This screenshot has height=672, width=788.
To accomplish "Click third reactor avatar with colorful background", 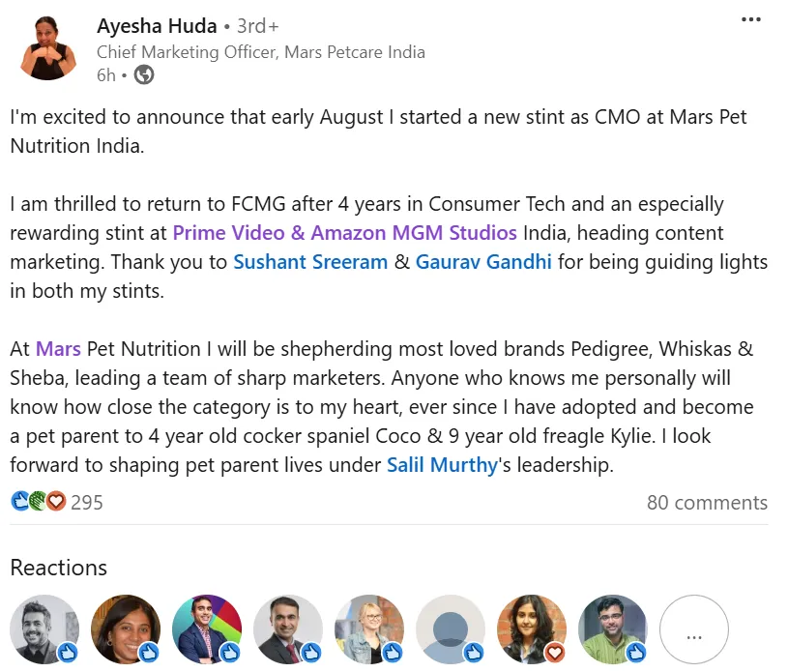I will pyautogui.click(x=207, y=629).
